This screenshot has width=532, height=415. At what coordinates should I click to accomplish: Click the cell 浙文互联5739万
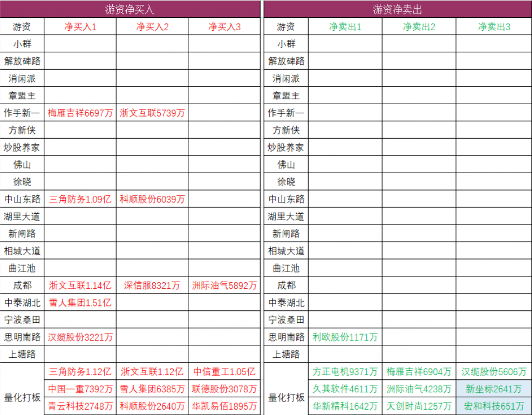152,113
